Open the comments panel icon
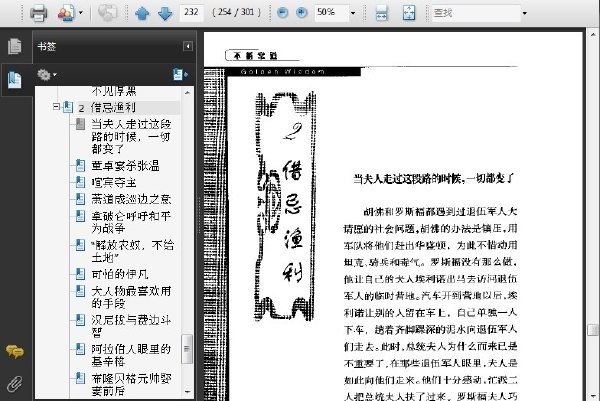Viewport: 600px width, 401px height. pos(15,351)
